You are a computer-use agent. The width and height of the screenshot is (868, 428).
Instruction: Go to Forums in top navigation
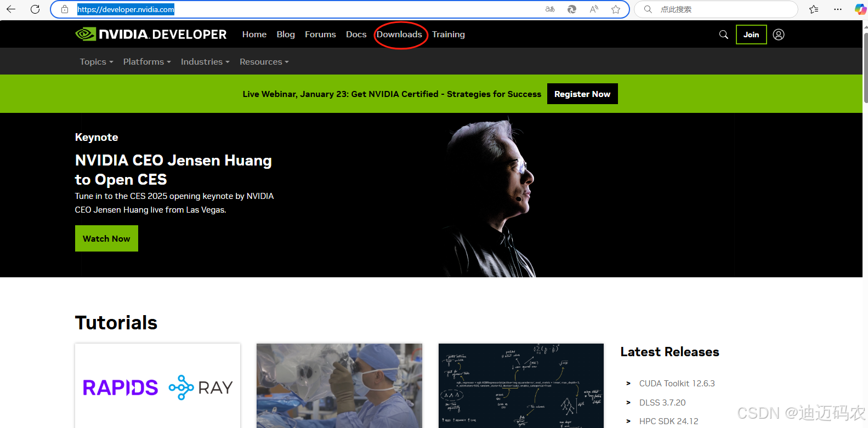coord(320,35)
